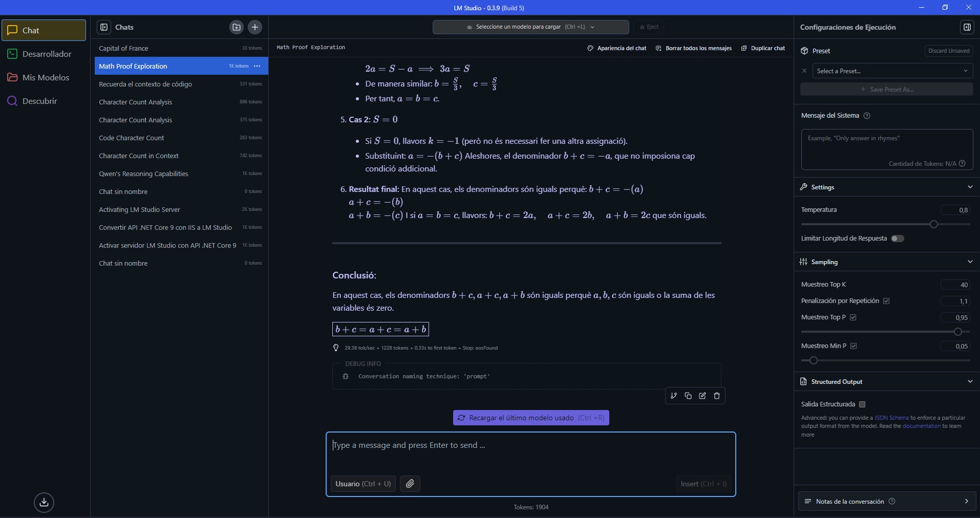
Task: Collapse the chats sidebar panel icon
Action: (x=104, y=27)
